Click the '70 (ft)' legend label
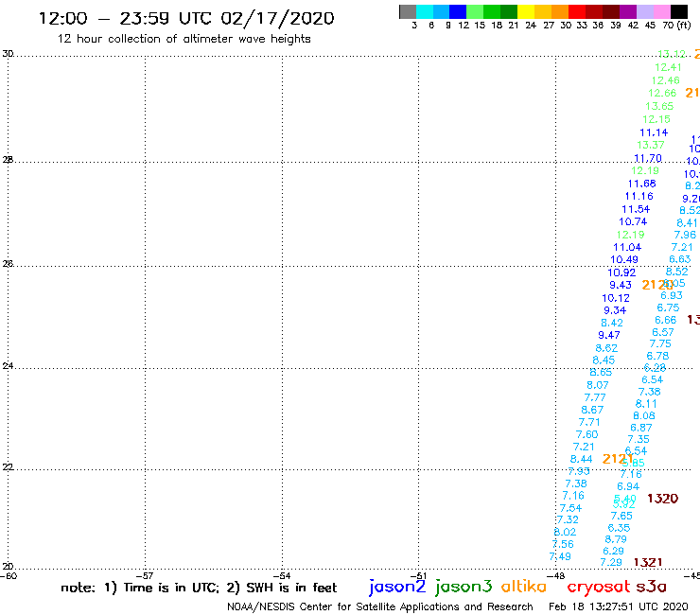The width and height of the screenshot is (700, 615). [x=676, y=26]
